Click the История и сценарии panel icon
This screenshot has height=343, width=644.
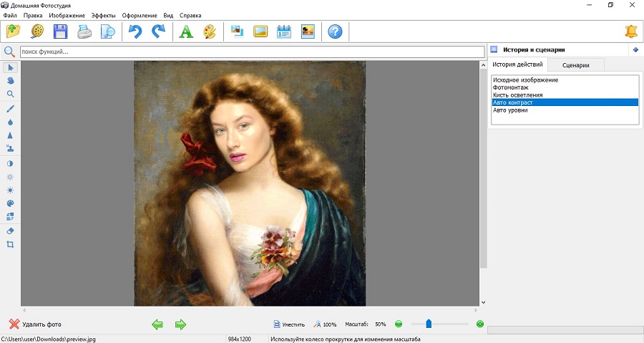pos(494,49)
